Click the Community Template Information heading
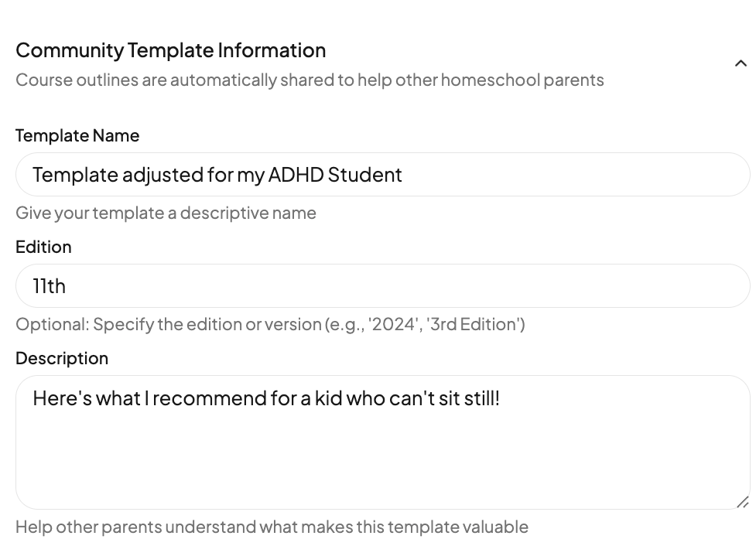 click(x=170, y=50)
